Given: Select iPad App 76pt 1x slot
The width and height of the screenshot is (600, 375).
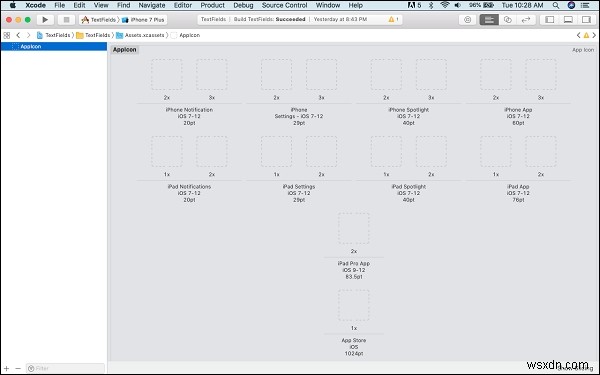Looking at the screenshot, I should click(x=496, y=151).
